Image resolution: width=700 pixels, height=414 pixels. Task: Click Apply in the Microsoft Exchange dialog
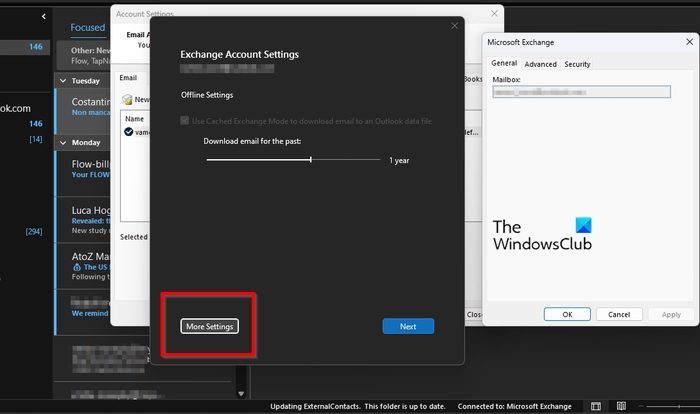click(x=671, y=314)
